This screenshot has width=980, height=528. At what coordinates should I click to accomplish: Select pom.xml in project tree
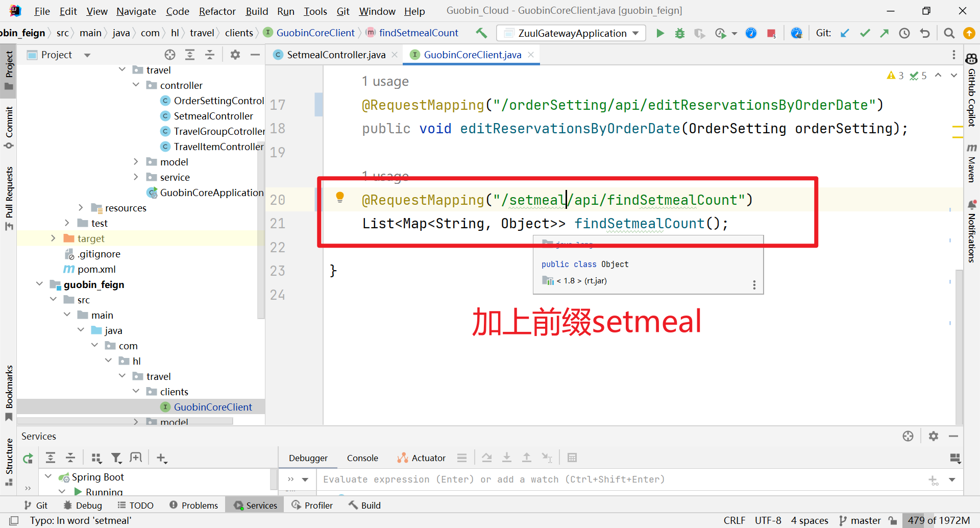[x=96, y=269]
